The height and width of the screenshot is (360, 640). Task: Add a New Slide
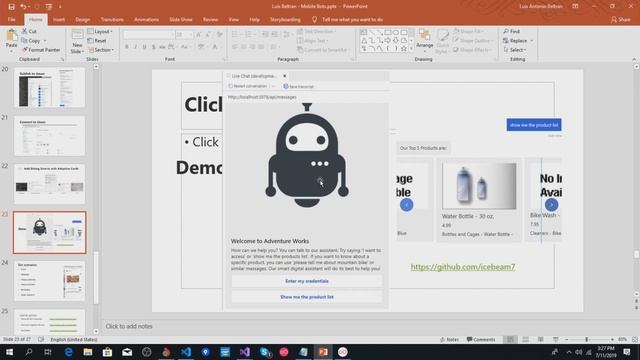[x=77, y=42]
